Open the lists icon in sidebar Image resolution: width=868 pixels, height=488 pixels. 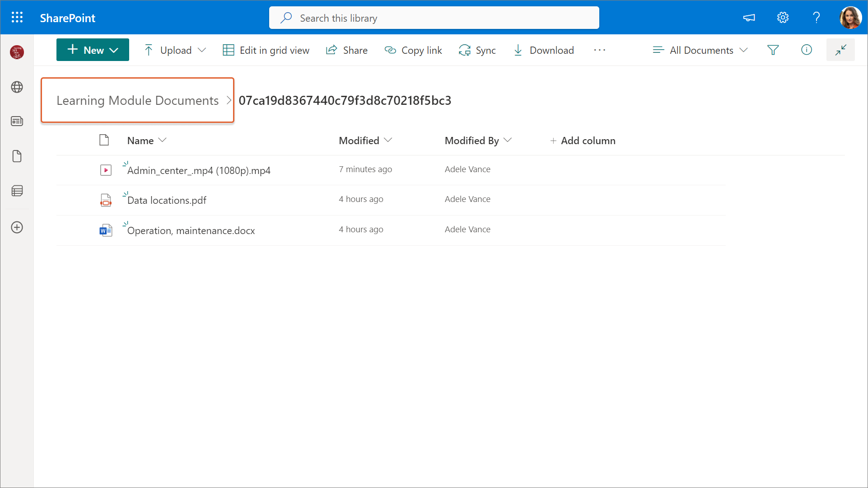tap(17, 191)
